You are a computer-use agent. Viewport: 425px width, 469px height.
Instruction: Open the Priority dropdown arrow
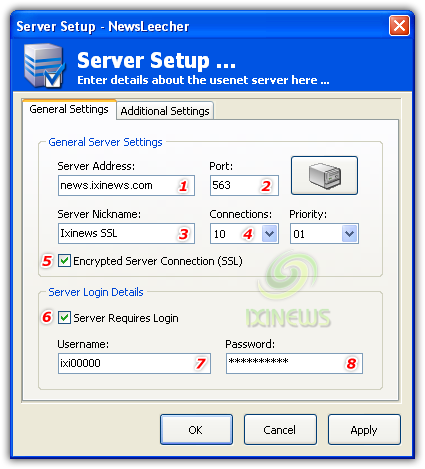[349, 234]
